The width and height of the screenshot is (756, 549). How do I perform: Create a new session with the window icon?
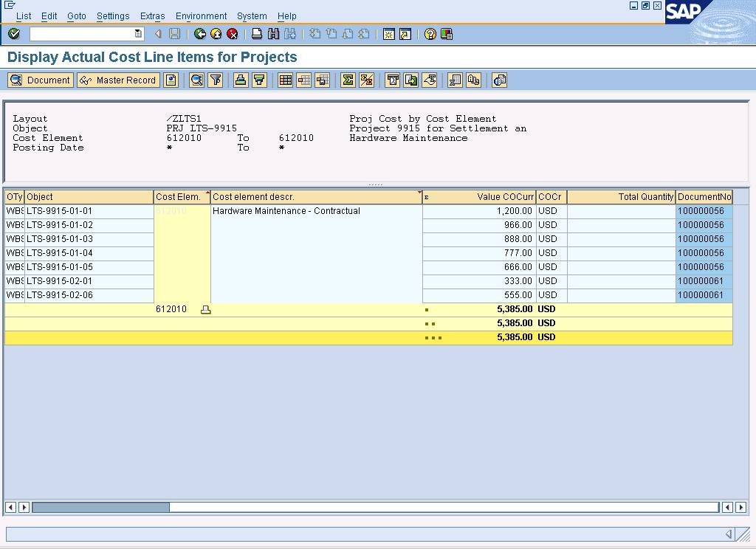coord(388,34)
